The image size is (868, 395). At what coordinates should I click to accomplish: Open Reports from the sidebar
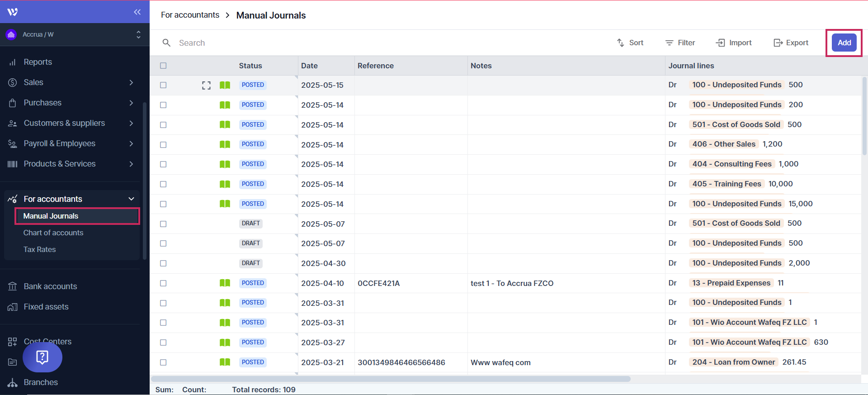pos(38,62)
